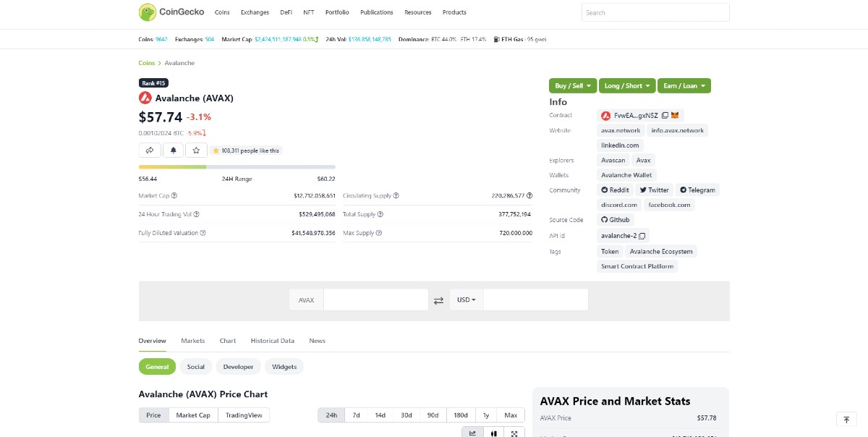
Task: Focus the top Search field
Action: click(x=655, y=12)
